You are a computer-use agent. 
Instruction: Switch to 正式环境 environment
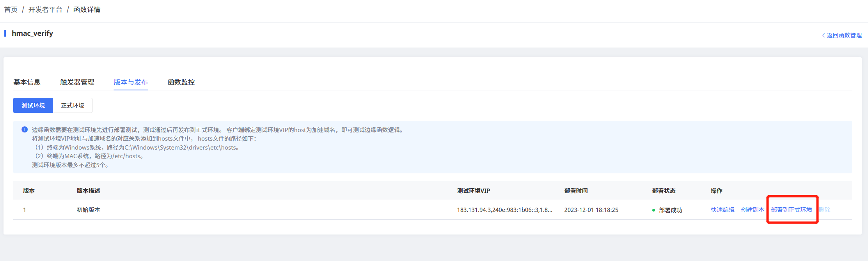click(73, 106)
